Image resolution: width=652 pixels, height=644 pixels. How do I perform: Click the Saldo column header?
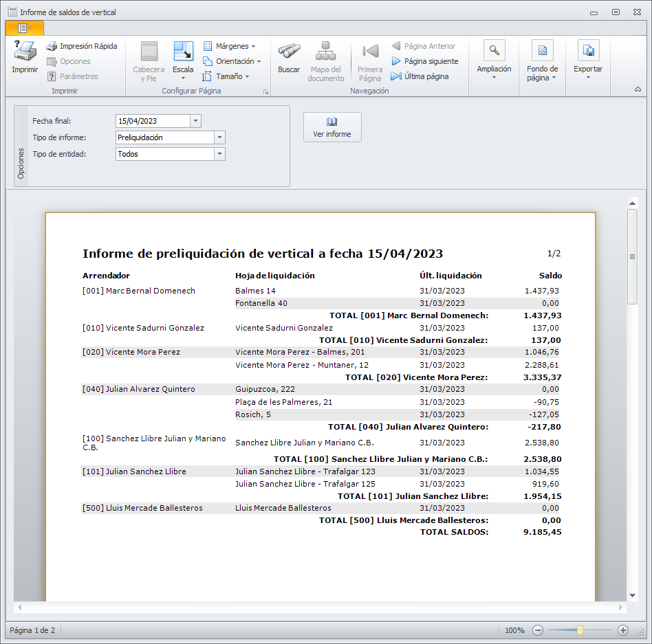point(550,276)
